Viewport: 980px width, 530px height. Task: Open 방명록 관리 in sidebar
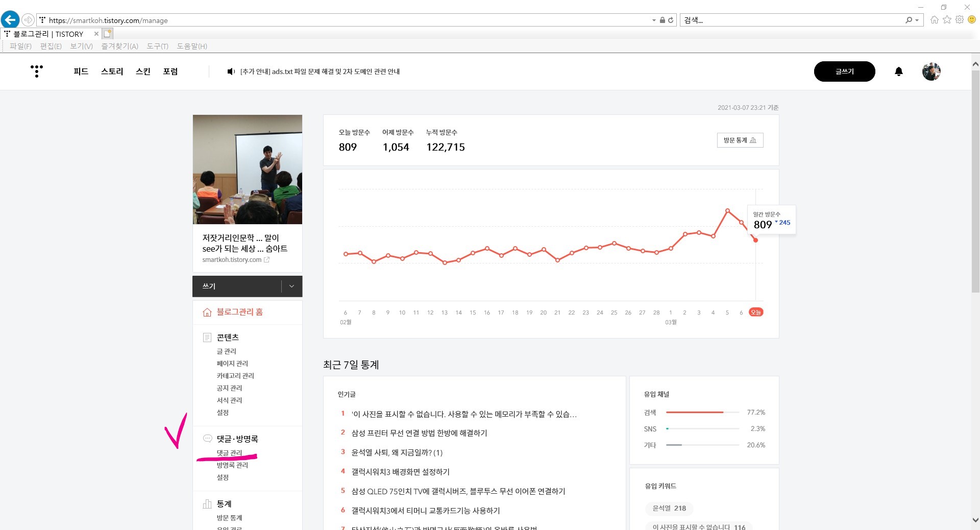coord(232,465)
